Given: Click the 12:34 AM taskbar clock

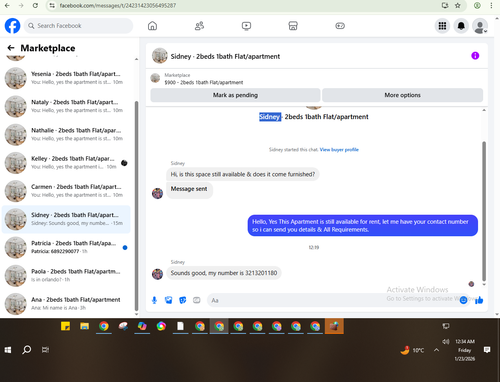Looking at the screenshot, I should (x=465, y=341).
